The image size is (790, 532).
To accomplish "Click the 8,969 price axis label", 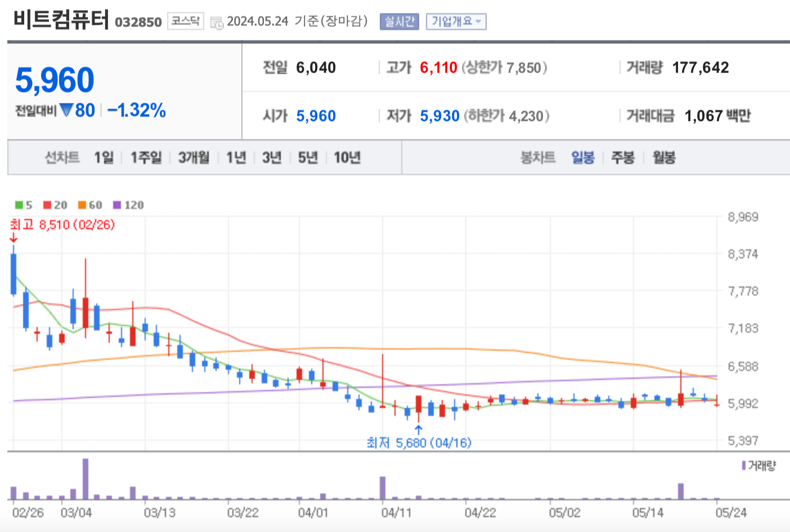I will click(x=743, y=217).
